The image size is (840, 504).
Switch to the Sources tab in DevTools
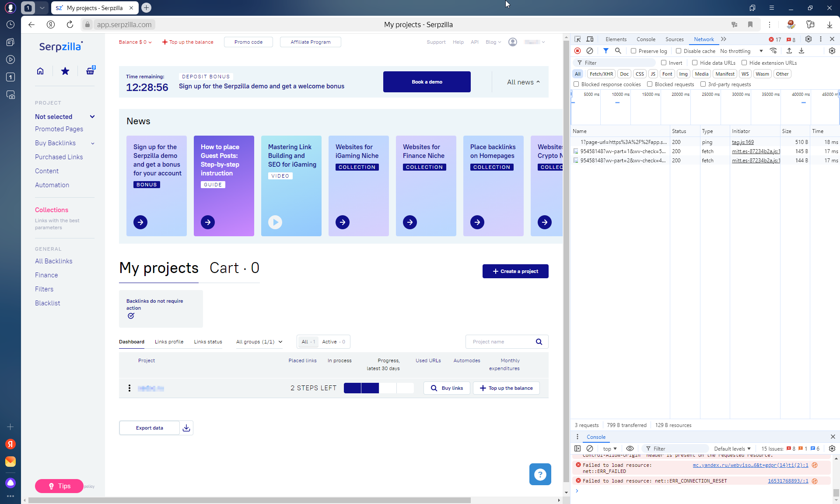(674, 39)
